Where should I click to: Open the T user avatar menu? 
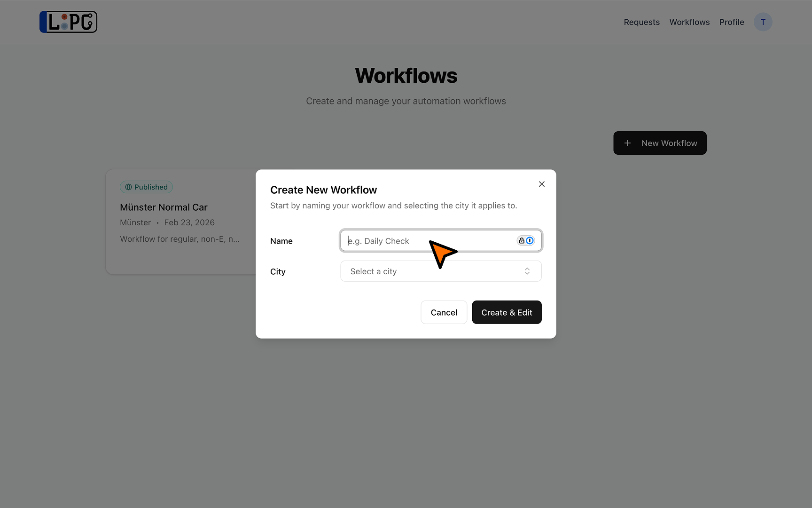[763, 22]
